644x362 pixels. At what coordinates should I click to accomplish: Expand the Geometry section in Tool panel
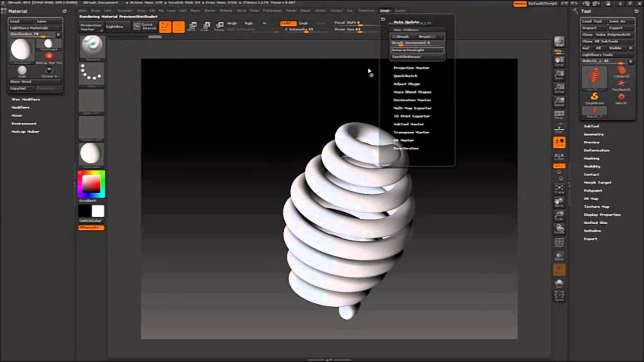tap(594, 134)
